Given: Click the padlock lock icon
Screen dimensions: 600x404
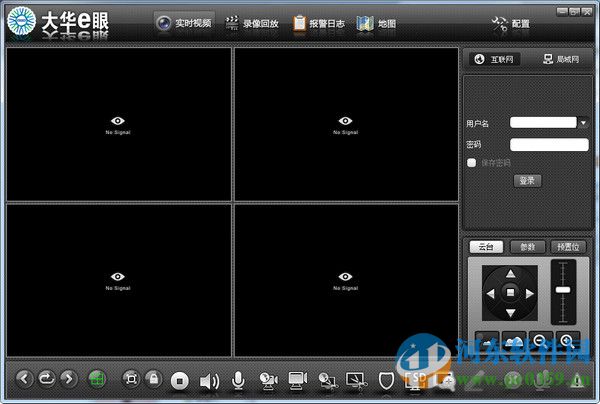Looking at the screenshot, I should click(153, 379).
